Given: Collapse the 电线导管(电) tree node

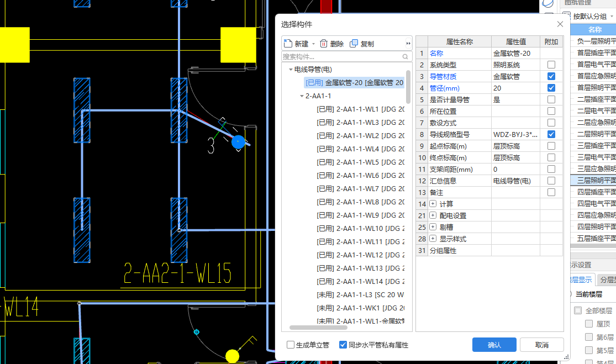Looking at the screenshot, I should pyautogui.click(x=291, y=70).
